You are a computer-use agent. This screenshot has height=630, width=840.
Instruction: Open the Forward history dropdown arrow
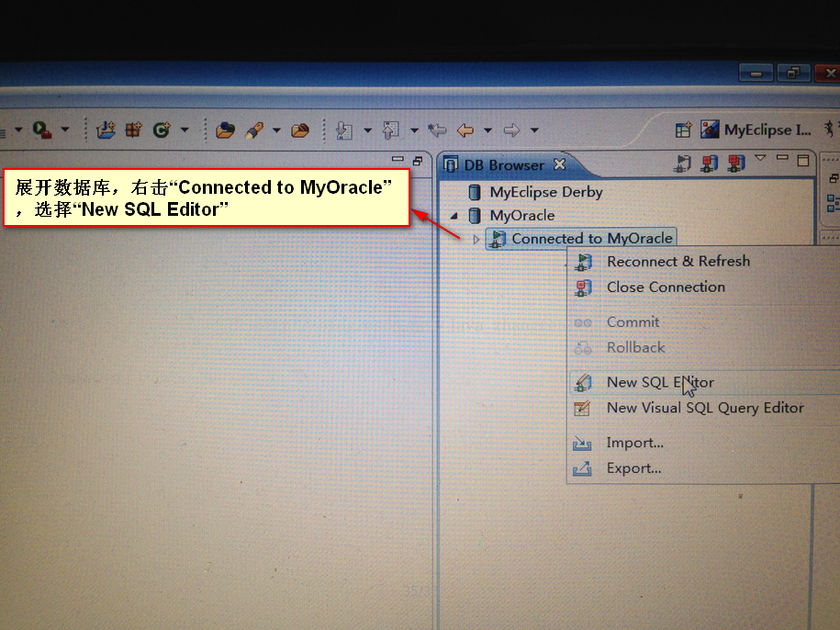534,129
